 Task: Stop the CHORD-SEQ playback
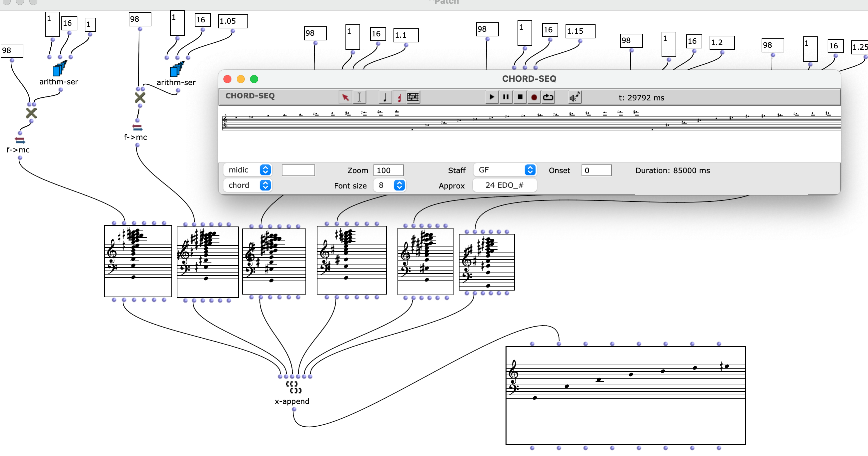click(x=520, y=97)
